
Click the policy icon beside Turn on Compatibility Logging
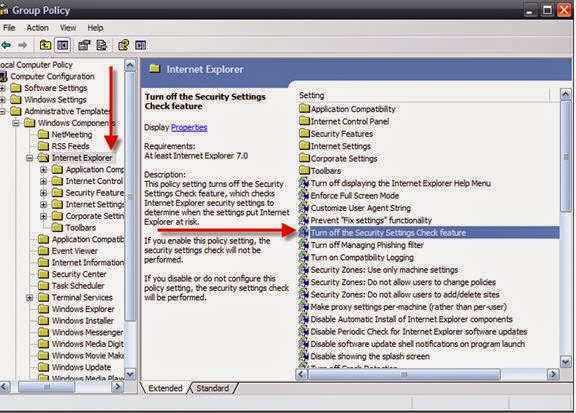click(303, 257)
